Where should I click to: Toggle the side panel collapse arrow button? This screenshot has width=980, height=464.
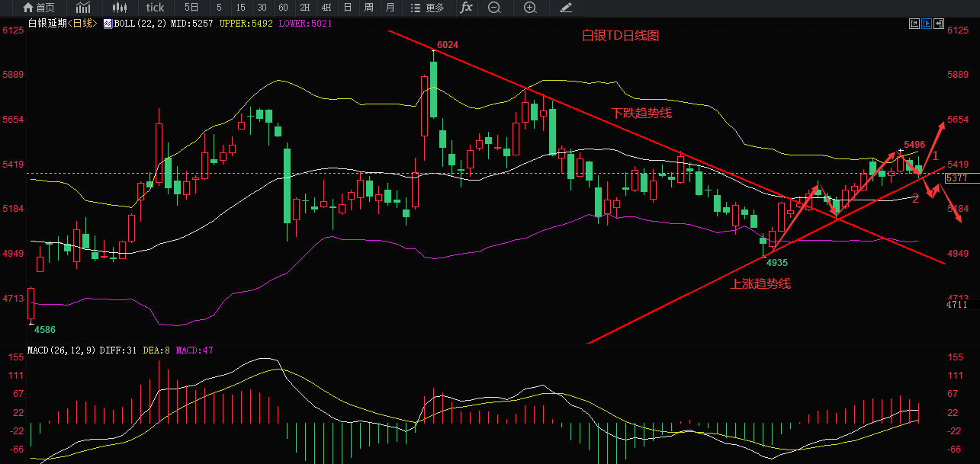[940, 24]
